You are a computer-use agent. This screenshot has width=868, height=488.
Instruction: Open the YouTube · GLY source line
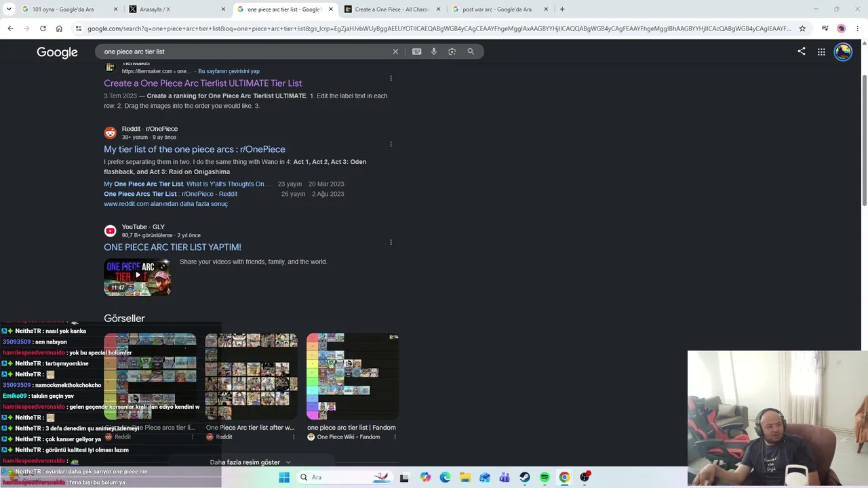click(x=143, y=227)
